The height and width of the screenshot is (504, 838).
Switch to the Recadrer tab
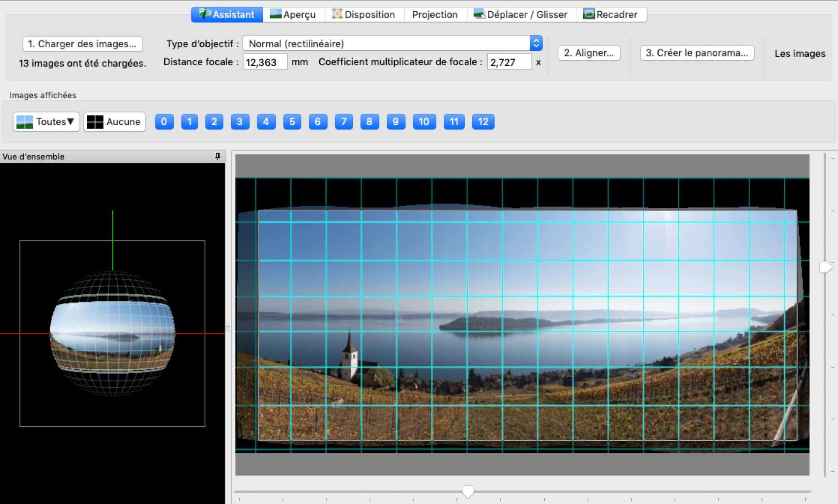click(x=611, y=15)
